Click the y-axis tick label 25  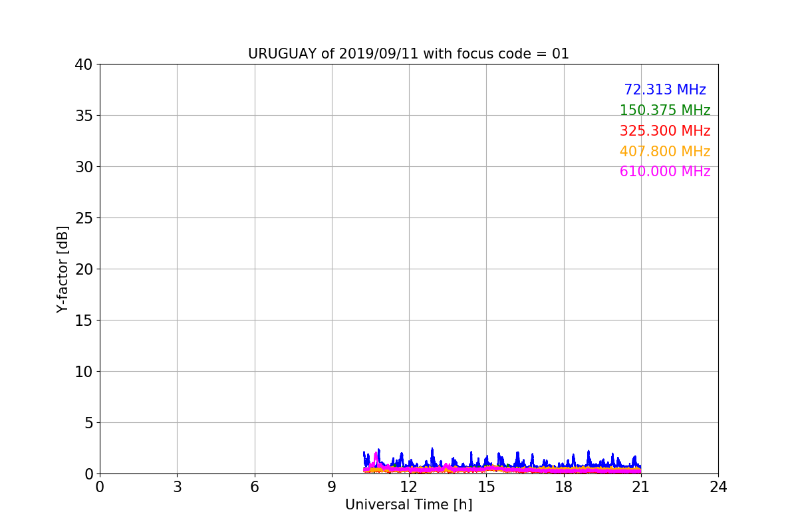[x=84, y=218]
